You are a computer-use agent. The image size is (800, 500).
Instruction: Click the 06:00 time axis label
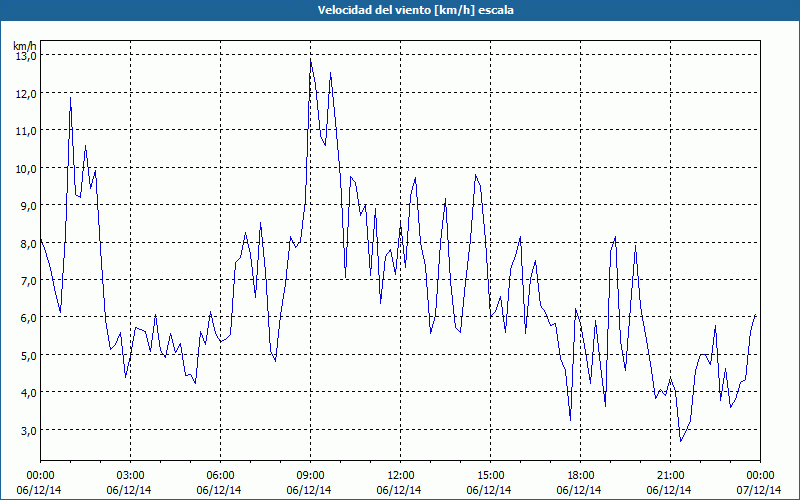pyautogui.click(x=220, y=476)
